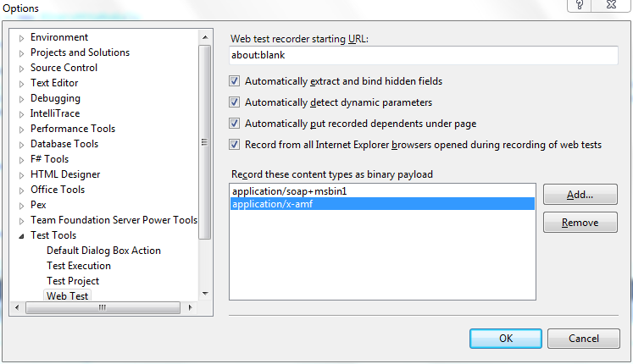Expand the Projects and Solutions node
The image size is (633, 364).
pos(21,53)
